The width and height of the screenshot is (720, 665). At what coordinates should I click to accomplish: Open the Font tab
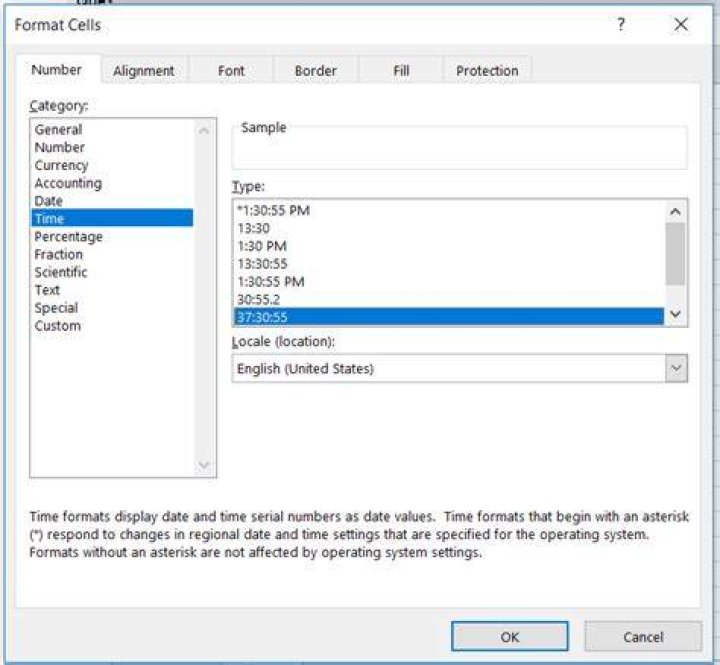[x=231, y=71]
